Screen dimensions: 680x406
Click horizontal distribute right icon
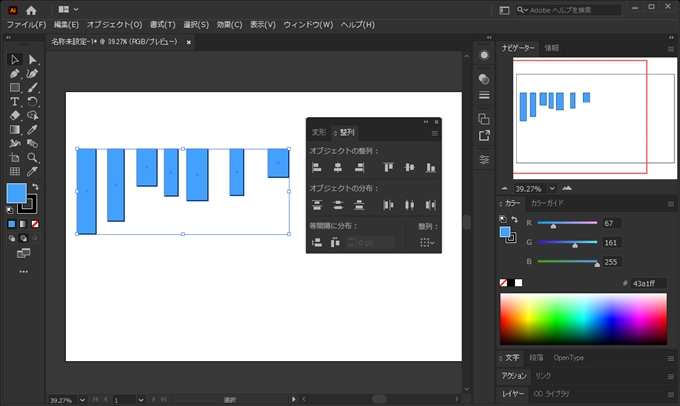pyautogui.click(x=430, y=205)
